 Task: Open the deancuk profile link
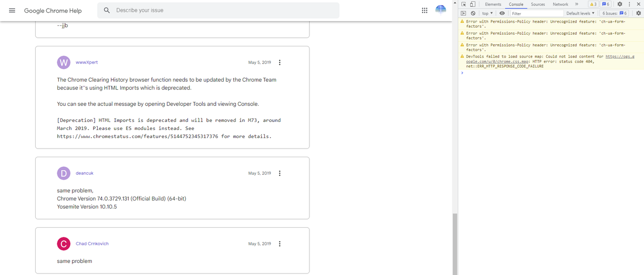(85, 173)
